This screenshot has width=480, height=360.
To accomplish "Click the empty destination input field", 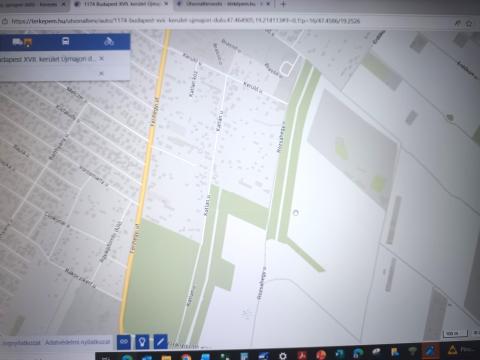I will (48, 73).
